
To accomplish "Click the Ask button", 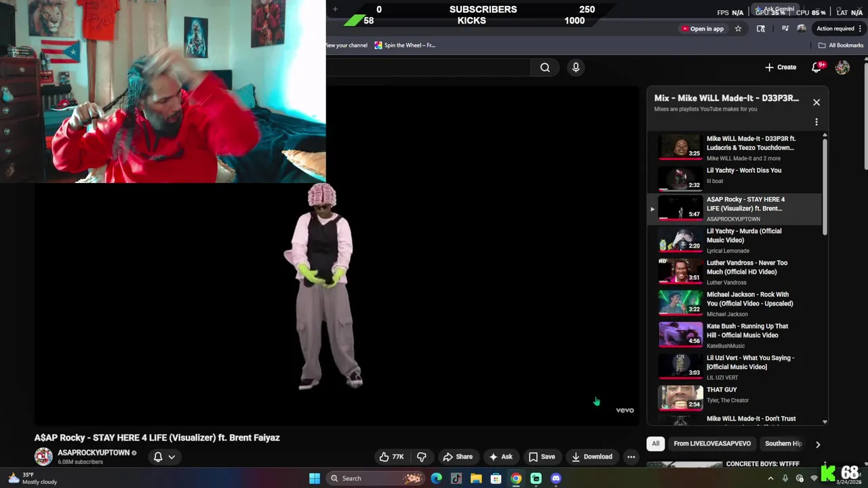I will (x=500, y=457).
